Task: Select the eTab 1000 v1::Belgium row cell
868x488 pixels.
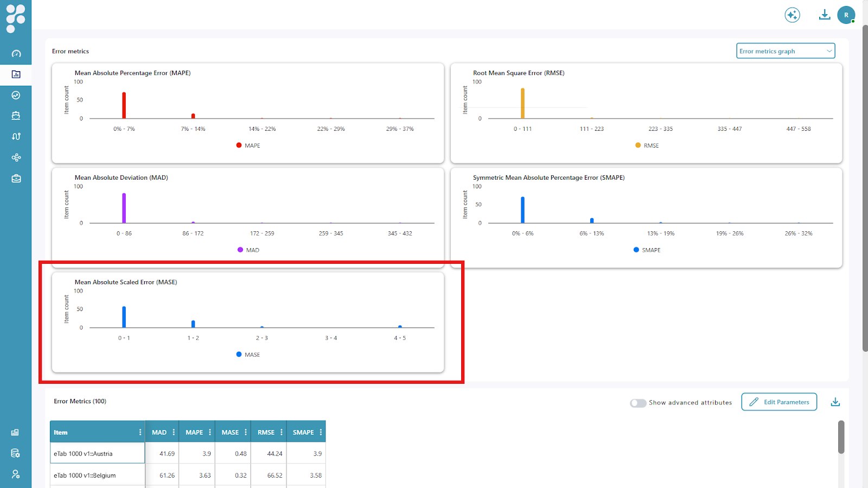Action: pyautogui.click(x=98, y=475)
